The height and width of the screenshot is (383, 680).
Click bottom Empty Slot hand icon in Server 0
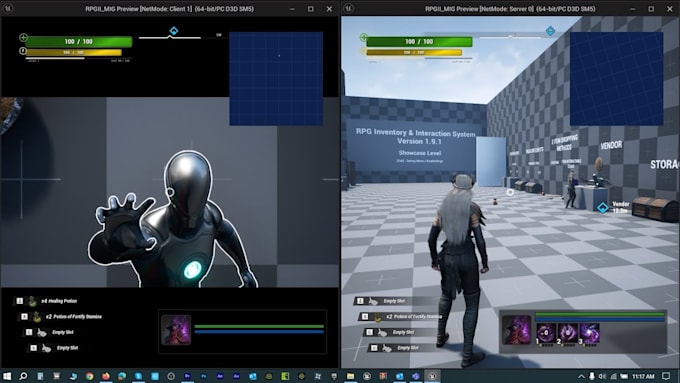pos(387,348)
